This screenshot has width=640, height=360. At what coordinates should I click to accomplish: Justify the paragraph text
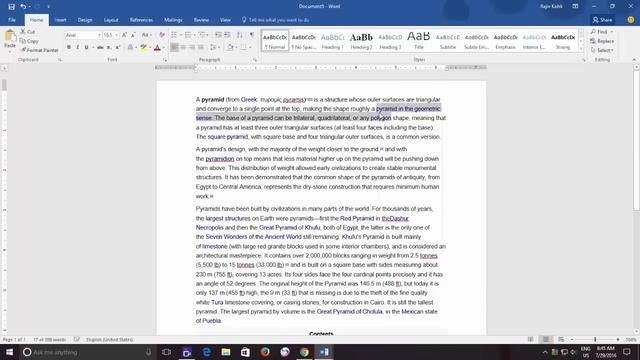pos(201,47)
